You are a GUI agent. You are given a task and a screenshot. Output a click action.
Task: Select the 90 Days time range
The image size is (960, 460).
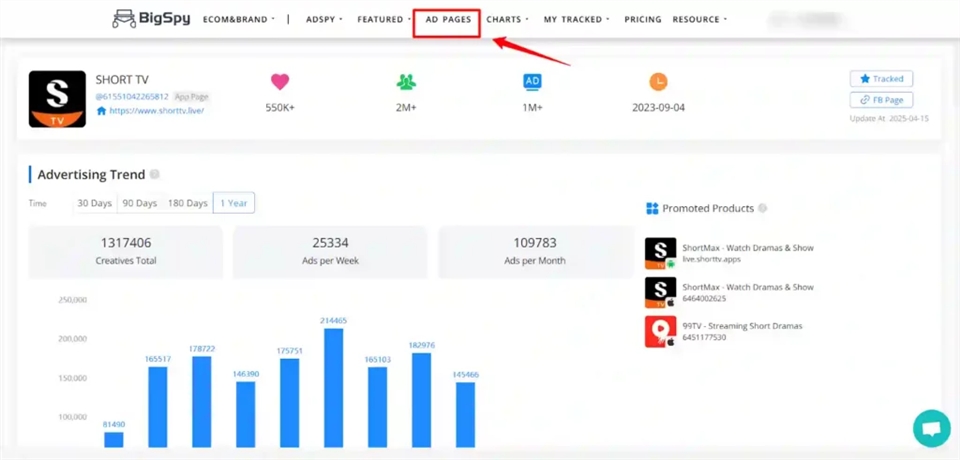[x=139, y=203]
